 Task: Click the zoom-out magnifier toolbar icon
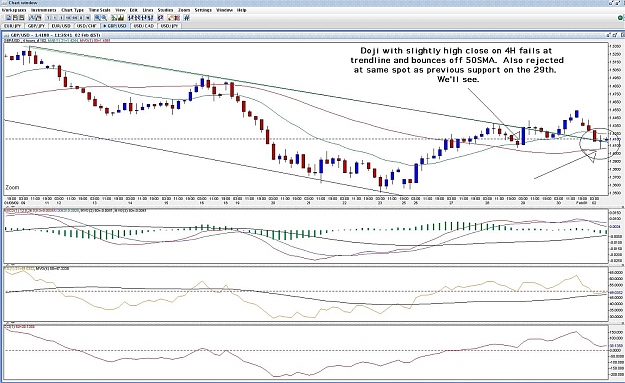(x=104, y=18)
